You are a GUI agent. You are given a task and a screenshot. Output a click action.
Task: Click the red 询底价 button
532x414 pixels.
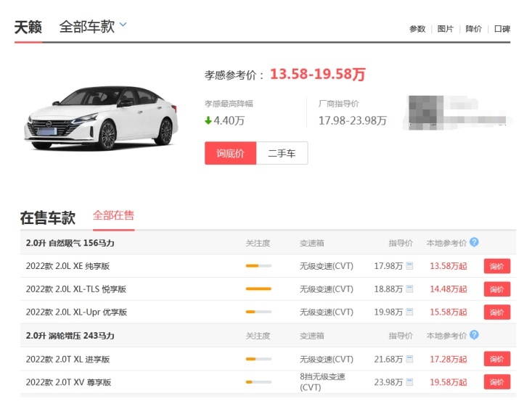pyautogui.click(x=230, y=153)
